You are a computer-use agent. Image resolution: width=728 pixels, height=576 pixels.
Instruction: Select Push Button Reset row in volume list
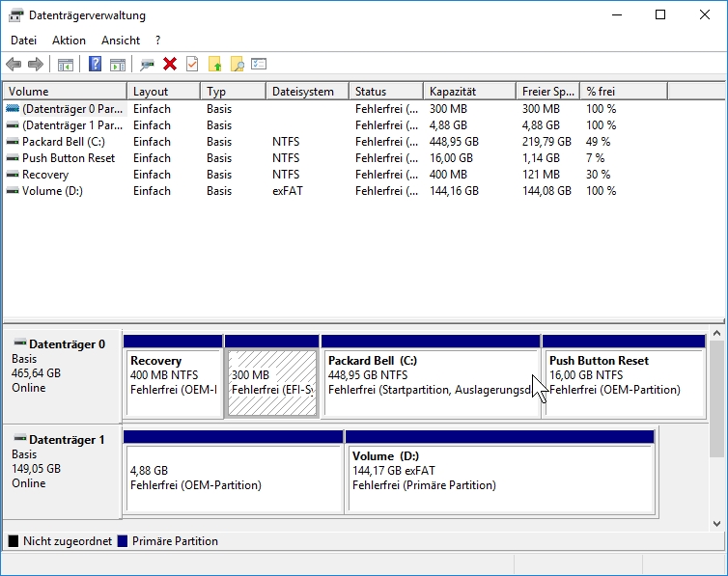pyautogui.click(x=68, y=158)
